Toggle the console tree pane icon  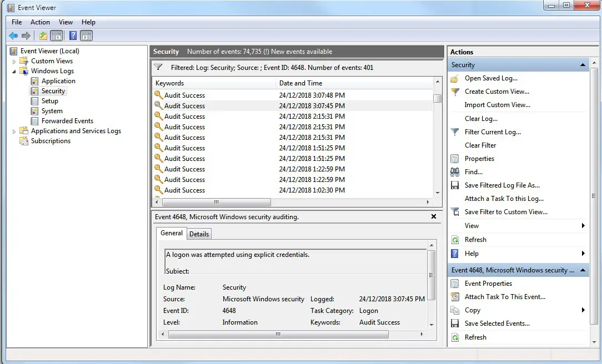point(57,36)
